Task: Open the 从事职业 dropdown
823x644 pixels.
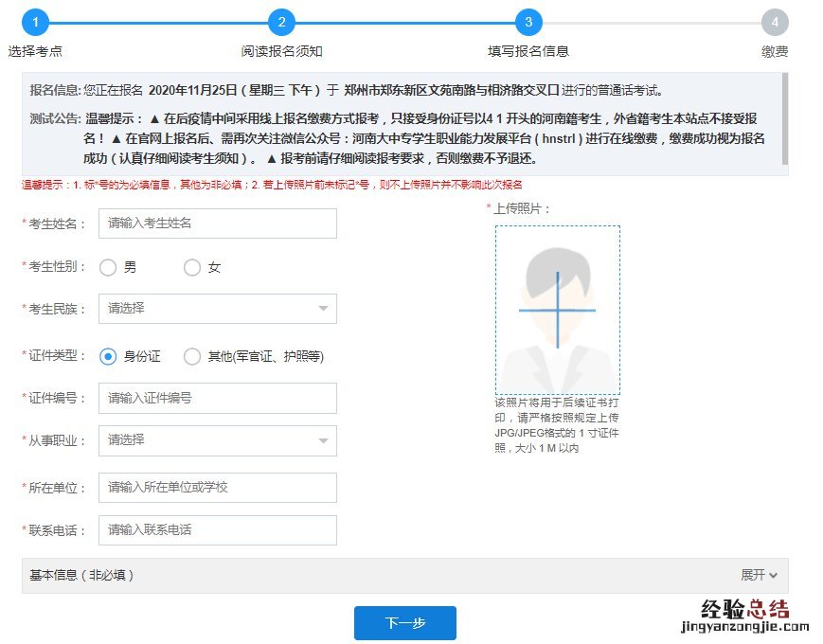Action: pos(218,440)
